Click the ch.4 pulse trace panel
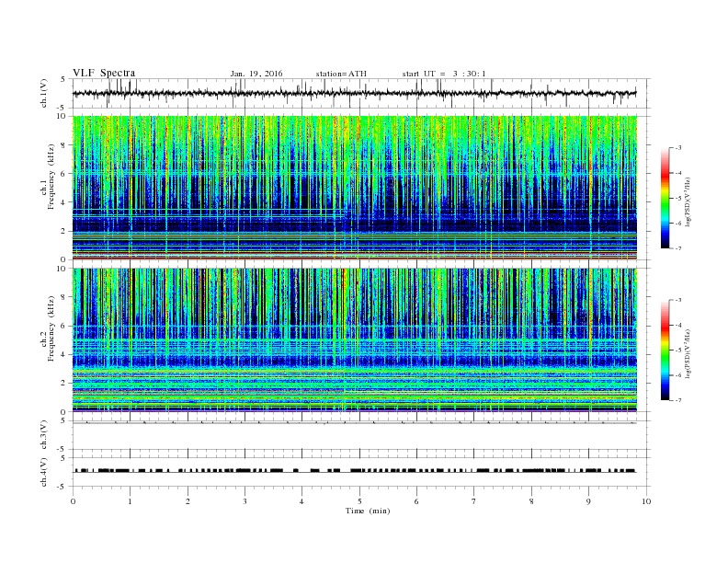The image size is (728, 563). tap(361, 472)
